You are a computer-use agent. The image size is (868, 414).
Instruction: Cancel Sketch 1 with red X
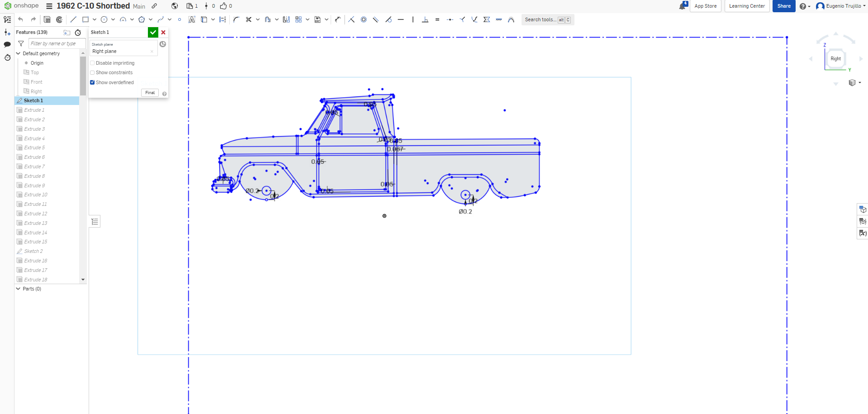coord(163,32)
